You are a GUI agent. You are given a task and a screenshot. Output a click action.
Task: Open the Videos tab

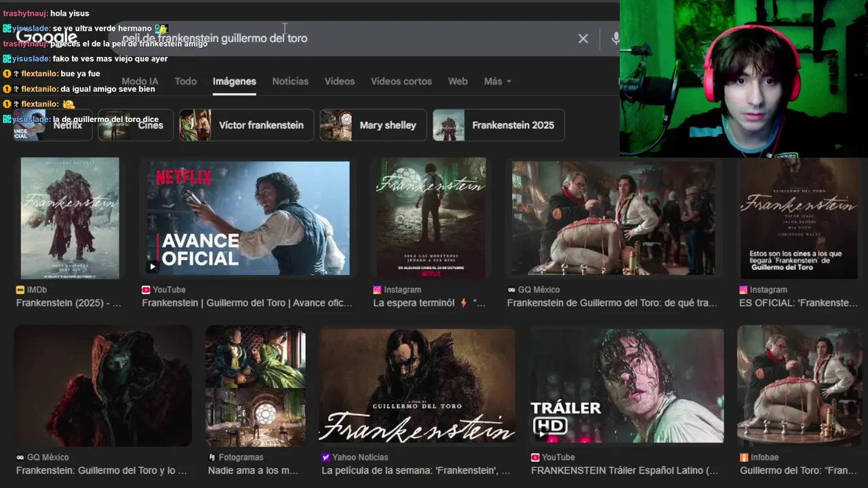pos(340,81)
